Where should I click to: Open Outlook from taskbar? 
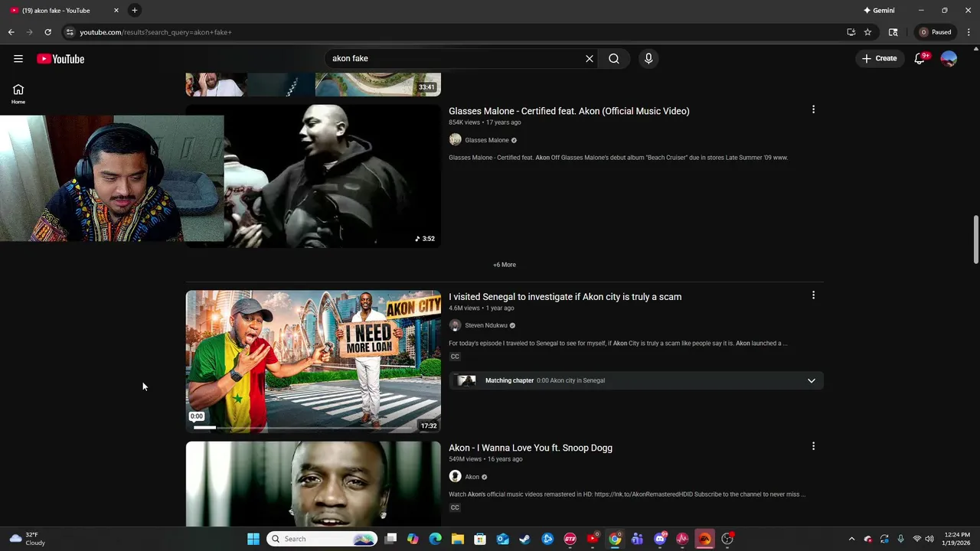coord(502,539)
